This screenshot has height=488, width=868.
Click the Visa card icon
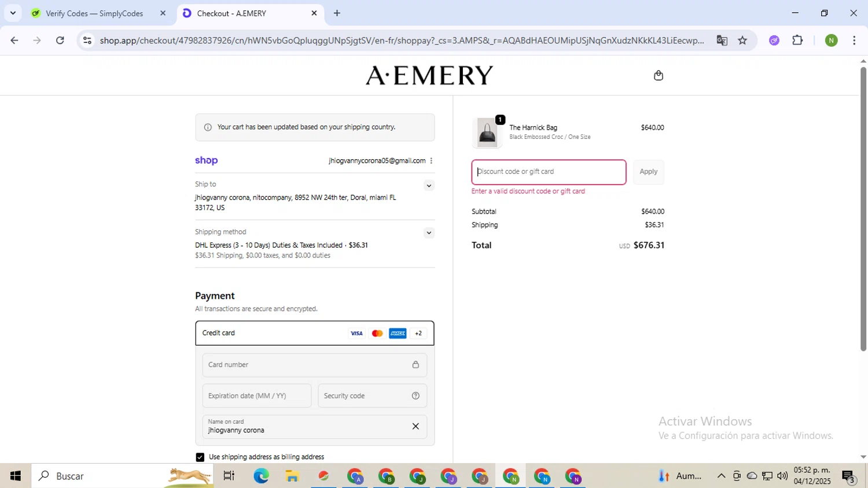(356, 333)
